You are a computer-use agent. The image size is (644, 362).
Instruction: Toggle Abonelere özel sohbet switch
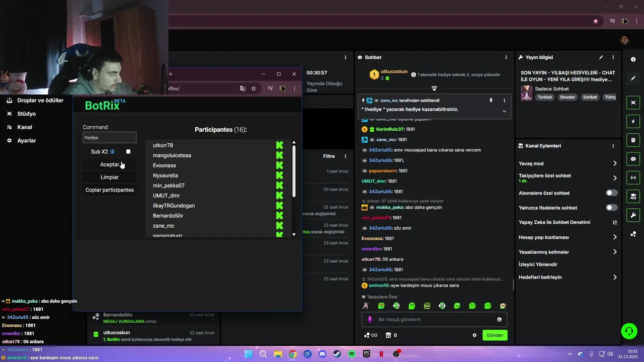click(x=612, y=193)
